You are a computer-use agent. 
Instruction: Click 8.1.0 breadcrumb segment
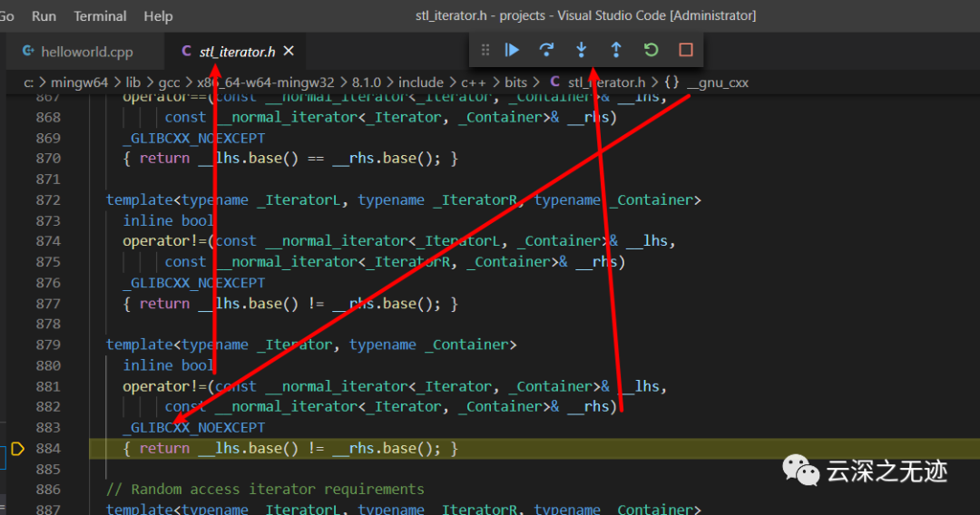click(x=367, y=83)
